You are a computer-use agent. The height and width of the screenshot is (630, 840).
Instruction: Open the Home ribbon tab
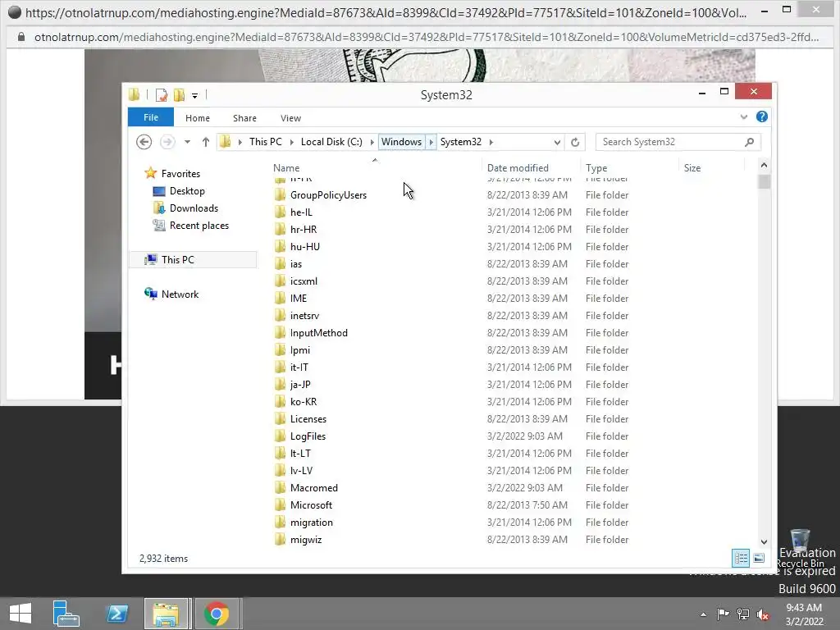[198, 118]
